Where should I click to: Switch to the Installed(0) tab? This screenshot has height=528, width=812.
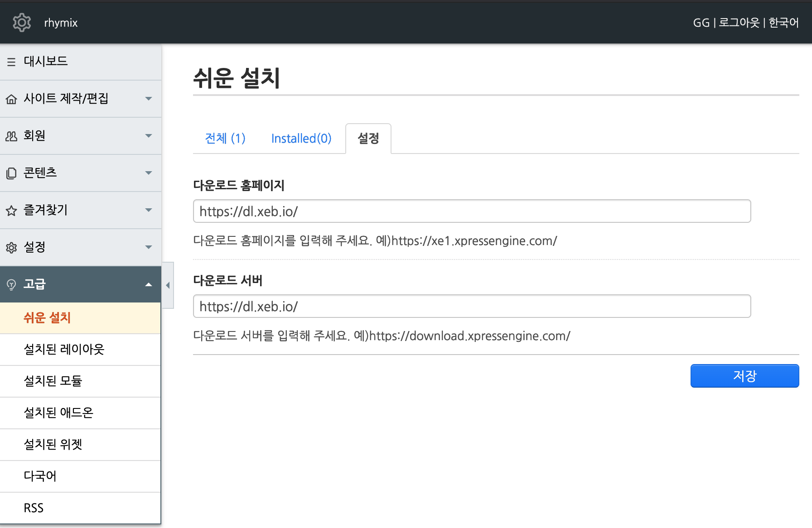point(301,139)
